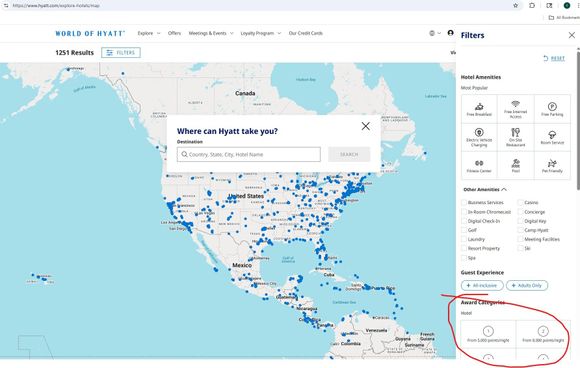Check the Ski checkbox
Screen dimensions: 580x368
pyautogui.click(x=520, y=248)
